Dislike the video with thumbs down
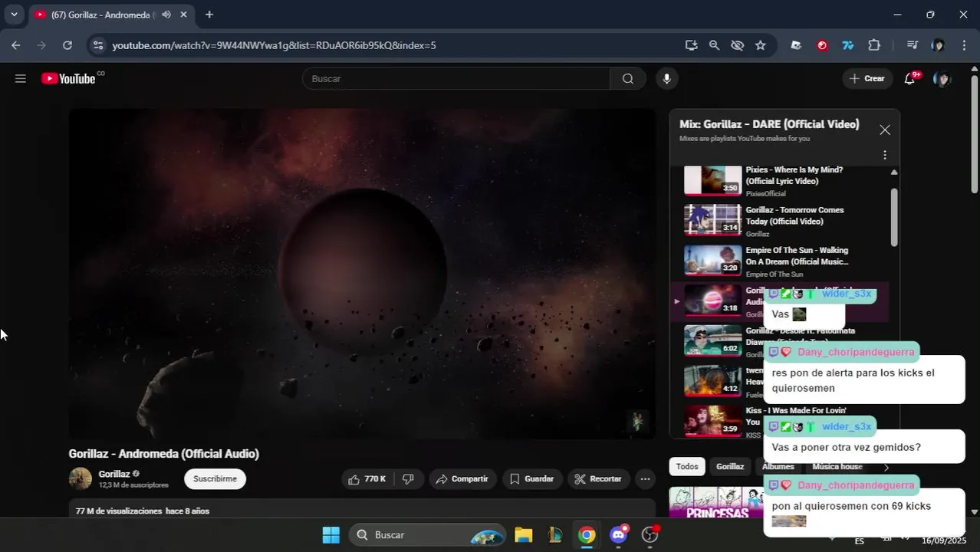Viewport: 980px width, 552px height. tap(408, 479)
